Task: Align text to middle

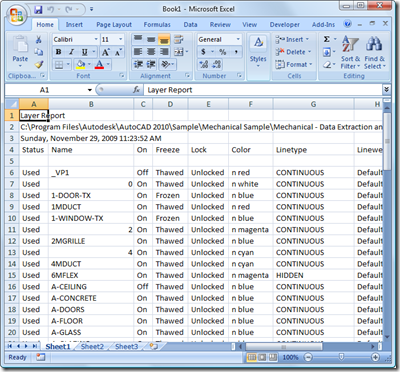Action: [x=151, y=39]
